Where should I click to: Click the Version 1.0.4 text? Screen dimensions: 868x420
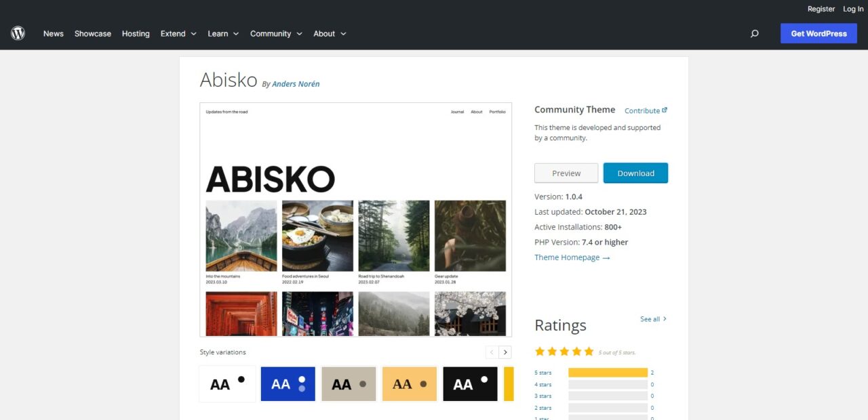click(559, 196)
